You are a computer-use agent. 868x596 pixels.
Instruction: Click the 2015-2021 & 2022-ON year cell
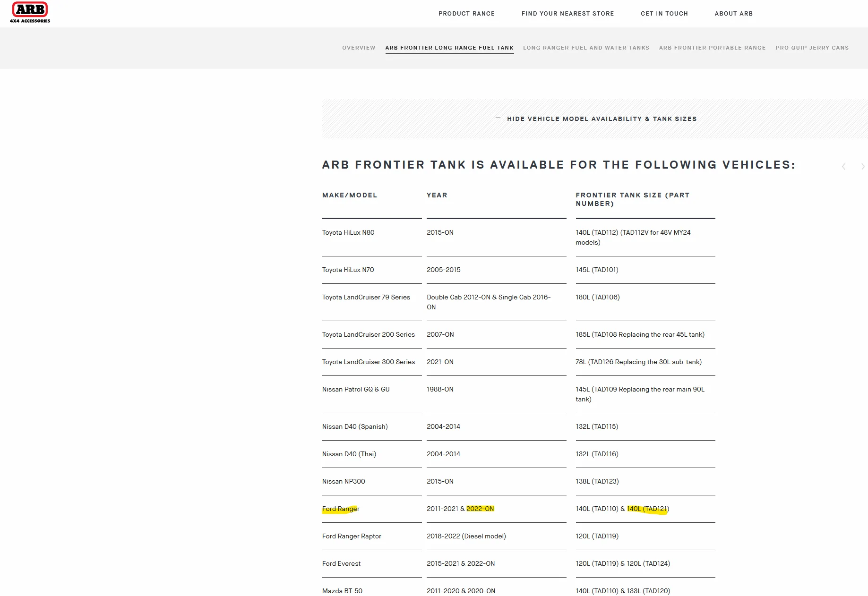pyautogui.click(x=461, y=563)
